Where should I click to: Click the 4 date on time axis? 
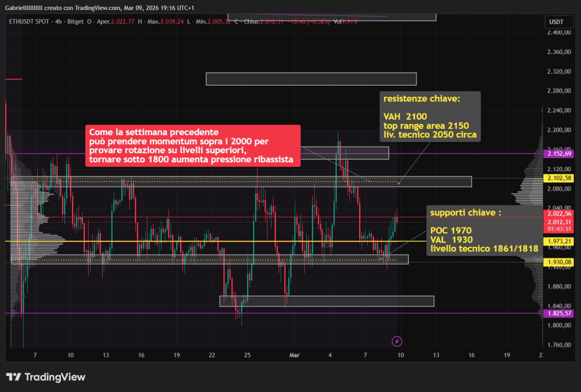[x=330, y=355]
